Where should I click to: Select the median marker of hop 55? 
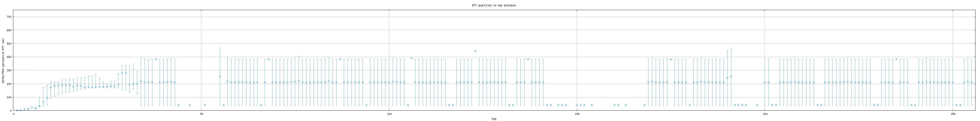[220, 76]
